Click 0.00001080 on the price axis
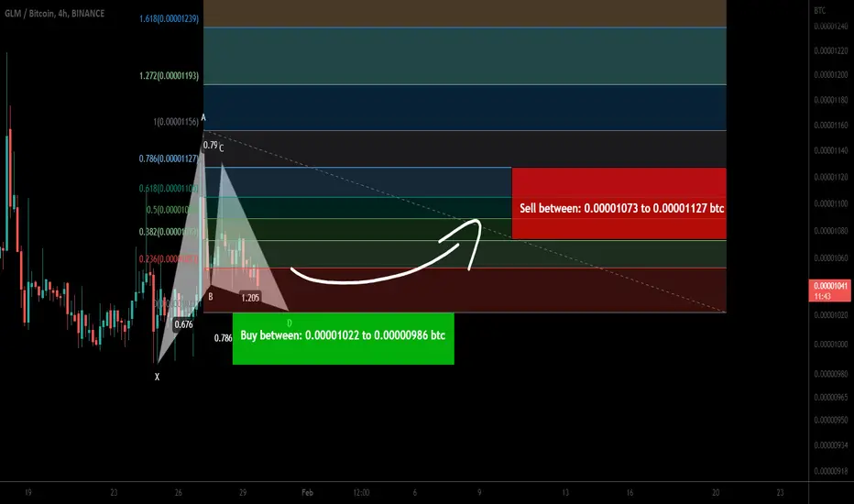 (x=830, y=231)
